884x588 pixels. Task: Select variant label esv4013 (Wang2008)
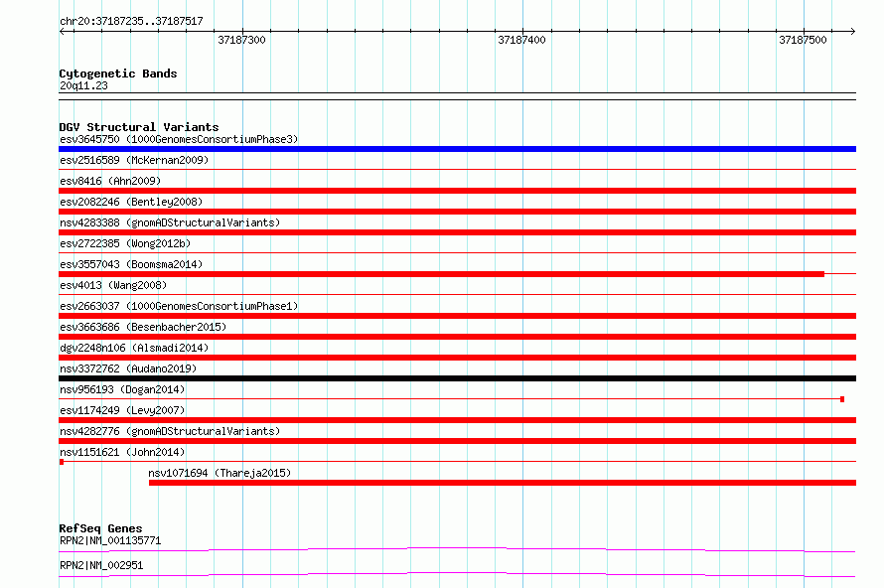pos(113,285)
